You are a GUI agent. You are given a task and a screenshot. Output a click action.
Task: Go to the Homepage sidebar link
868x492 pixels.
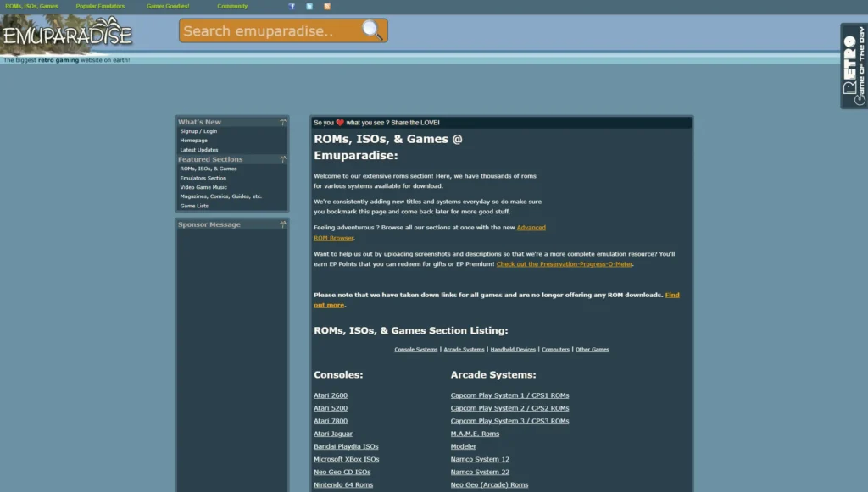[194, 141]
